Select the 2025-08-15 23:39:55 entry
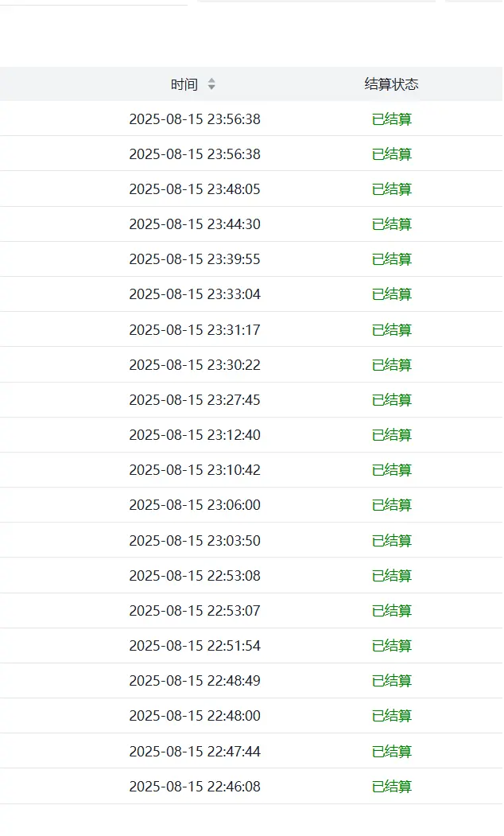 click(x=195, y=259)
